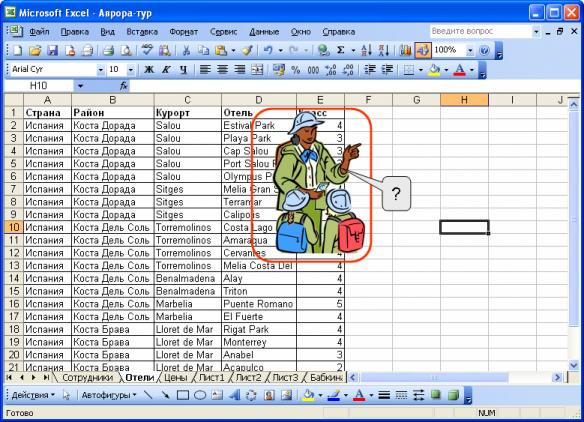The height and width of the screenshot is (422, 584).
Task: Click the Paste clipboard icon
Action: [221, 50]
